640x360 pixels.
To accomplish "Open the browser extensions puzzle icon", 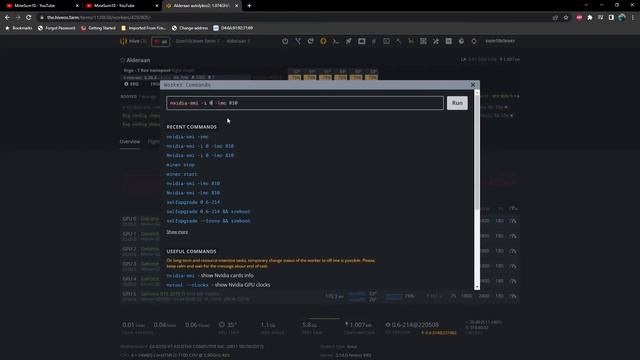I will click(x=590, y=18).
